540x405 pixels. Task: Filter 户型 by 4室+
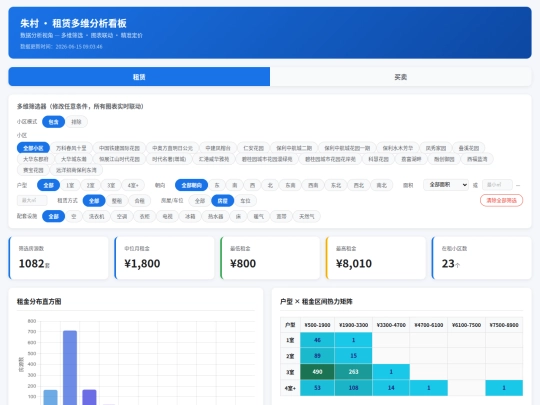(x=133, y=185)
